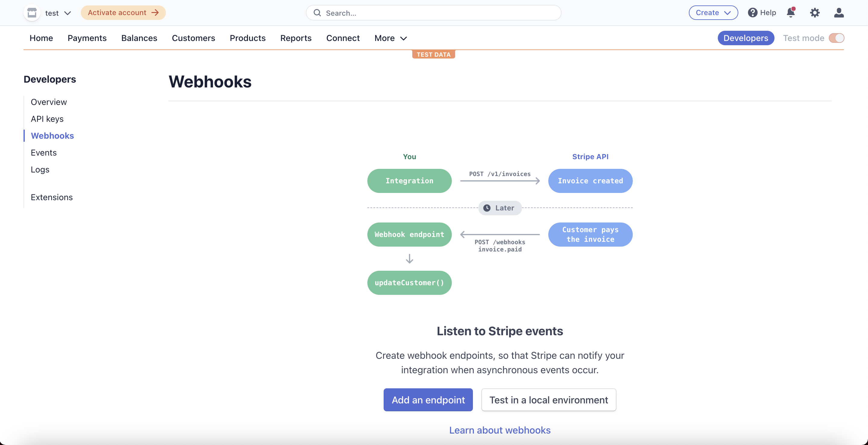Expand the More navigation menu
868x445 pixels.
pyautogui.click(x=391, y=38)
